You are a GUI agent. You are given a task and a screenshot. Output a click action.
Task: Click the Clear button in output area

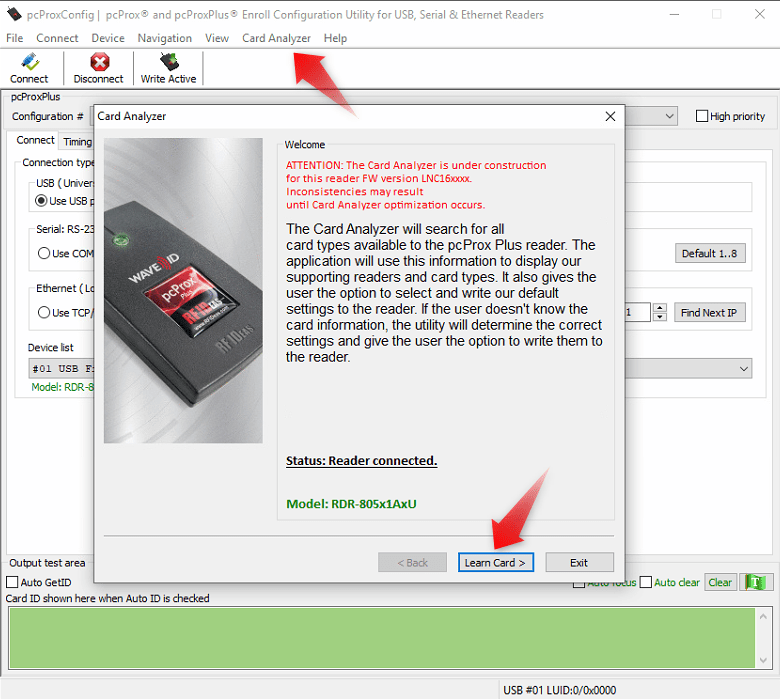coord(720,582)
